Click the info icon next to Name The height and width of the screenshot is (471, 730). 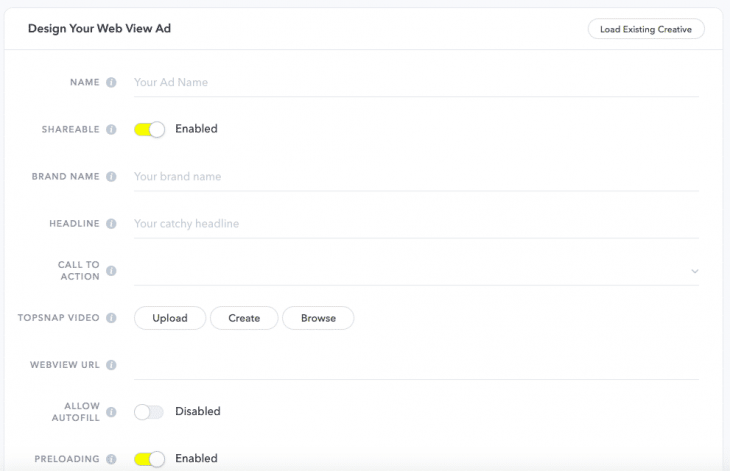click(x=111, y=83)
